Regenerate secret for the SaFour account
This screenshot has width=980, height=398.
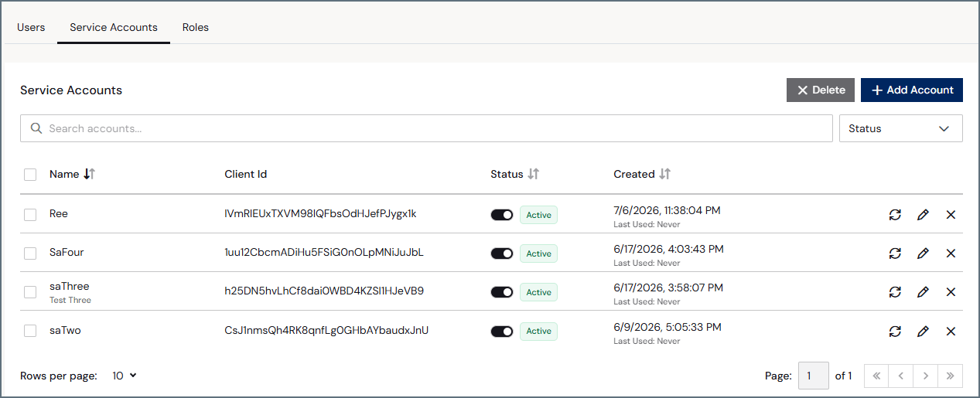click(895, 253)
